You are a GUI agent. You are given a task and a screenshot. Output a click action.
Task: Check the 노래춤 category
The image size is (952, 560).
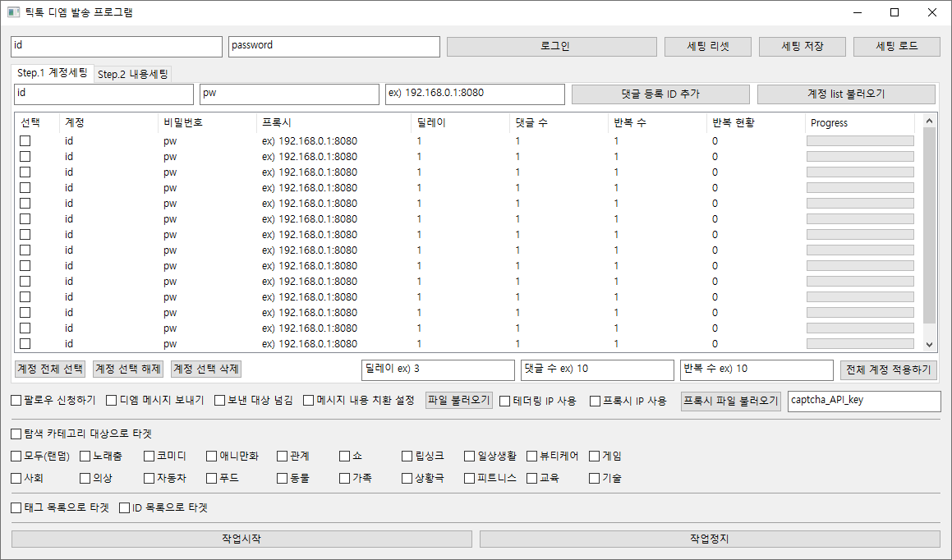tap(85, 457)
